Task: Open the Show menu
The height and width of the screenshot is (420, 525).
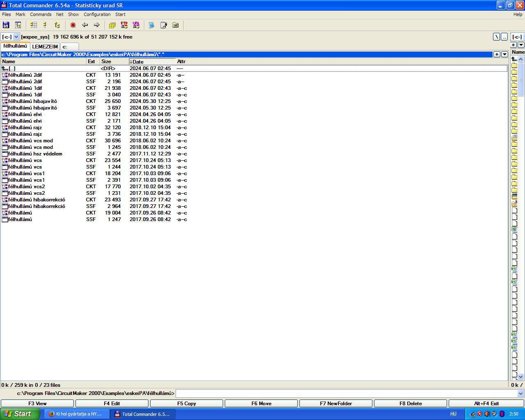Action: click(73, 14)
